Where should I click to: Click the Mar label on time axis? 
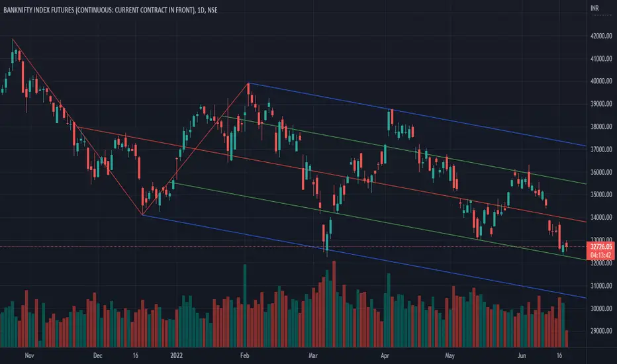(x=313, y=356)
